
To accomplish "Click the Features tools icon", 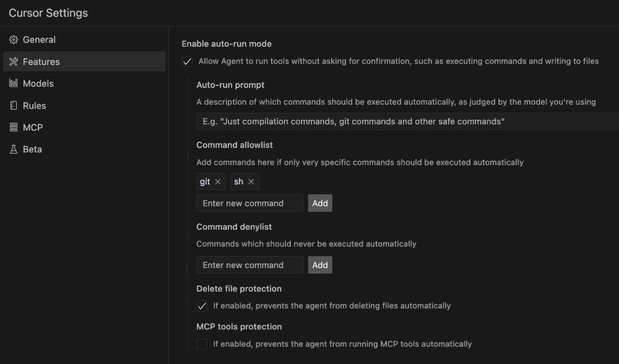I will coord(14,62).
